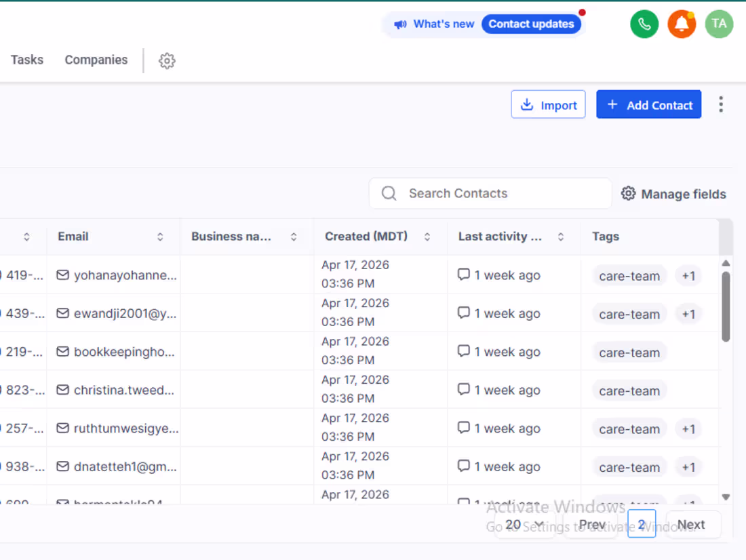Click the email icon for christina.tweed
Viewport: 746px width, 560px height.
63,390
